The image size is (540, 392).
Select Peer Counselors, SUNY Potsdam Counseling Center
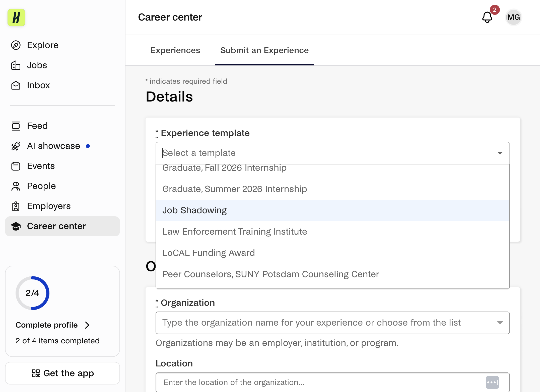tap(332, 274)
